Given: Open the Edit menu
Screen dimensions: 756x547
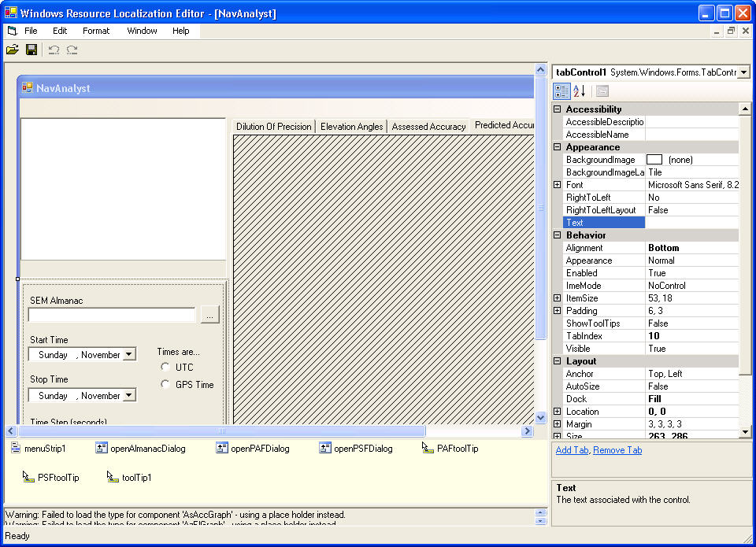Looking at the screenshot, I should click(x=60, y=31).
